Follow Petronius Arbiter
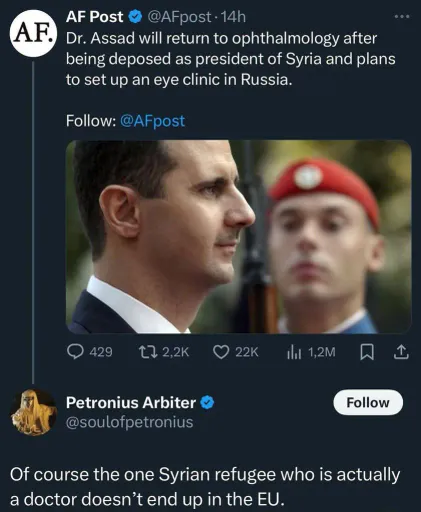This screenshot has width=421, height=512. tap(368, 402)
